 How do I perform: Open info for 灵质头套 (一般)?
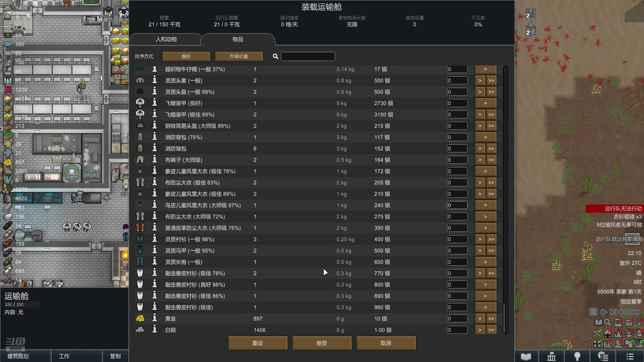click(155, 80)
